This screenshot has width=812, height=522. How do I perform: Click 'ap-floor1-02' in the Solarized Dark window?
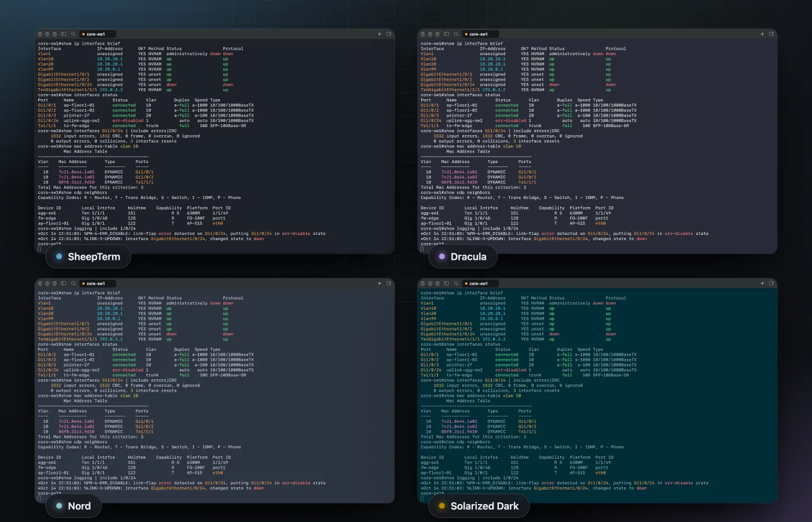[462, 360]
